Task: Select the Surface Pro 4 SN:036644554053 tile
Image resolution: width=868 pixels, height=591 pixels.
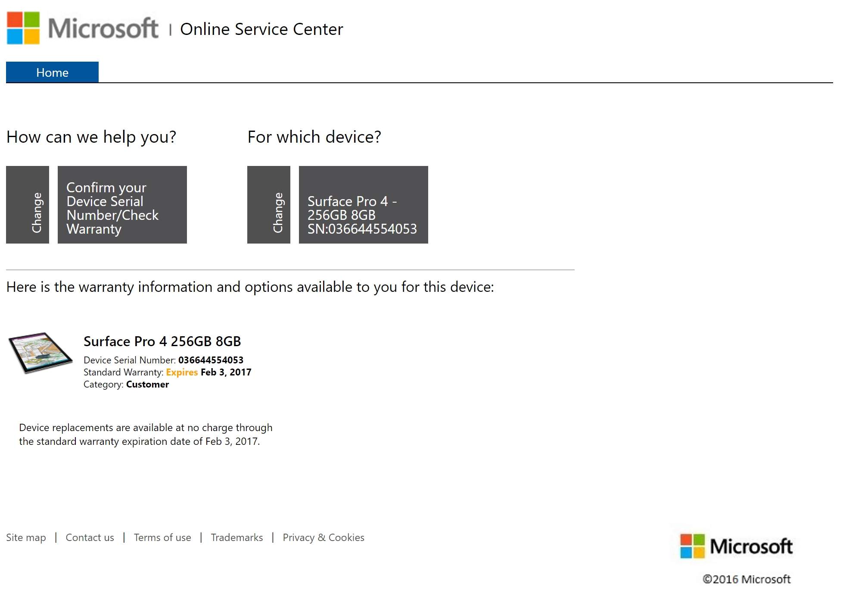Action: [364, 205]
